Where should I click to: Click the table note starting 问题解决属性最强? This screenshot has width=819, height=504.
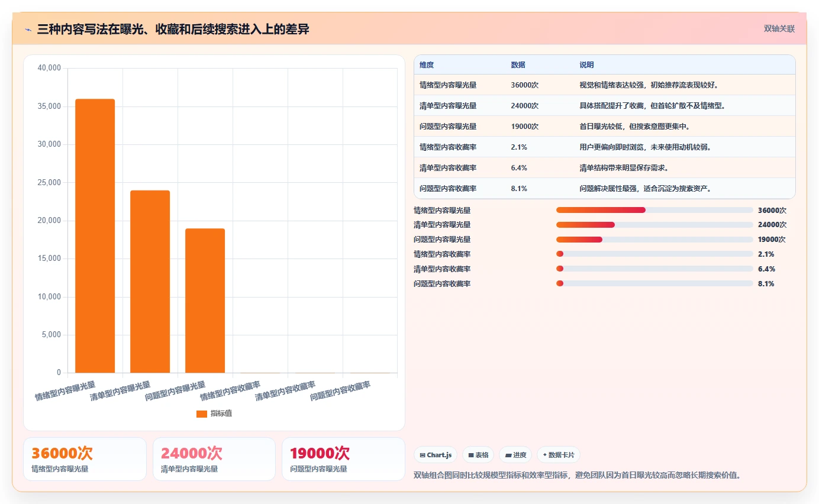[645, 189]
